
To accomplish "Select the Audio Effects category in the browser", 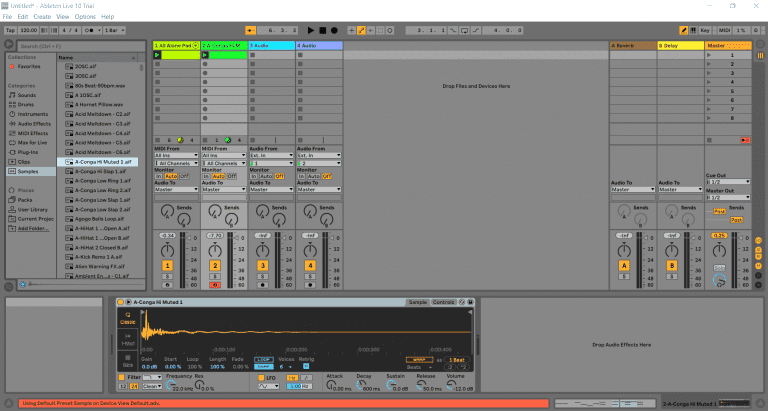I will [34, 123].
